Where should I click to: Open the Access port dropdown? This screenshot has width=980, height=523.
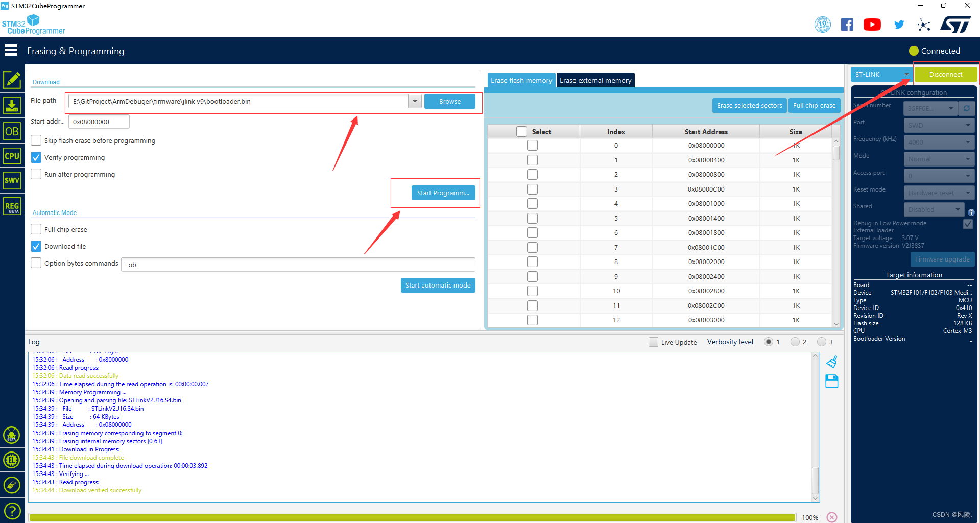tap(939, 176)
